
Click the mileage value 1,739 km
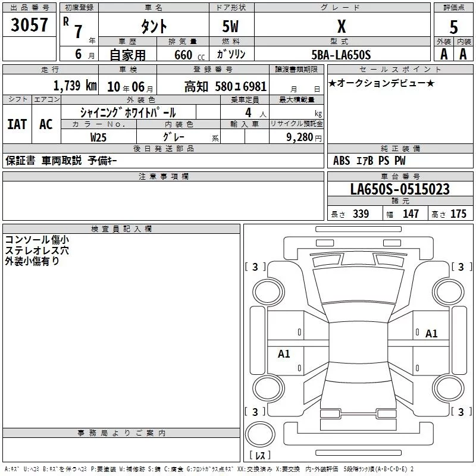coord(74,86)
